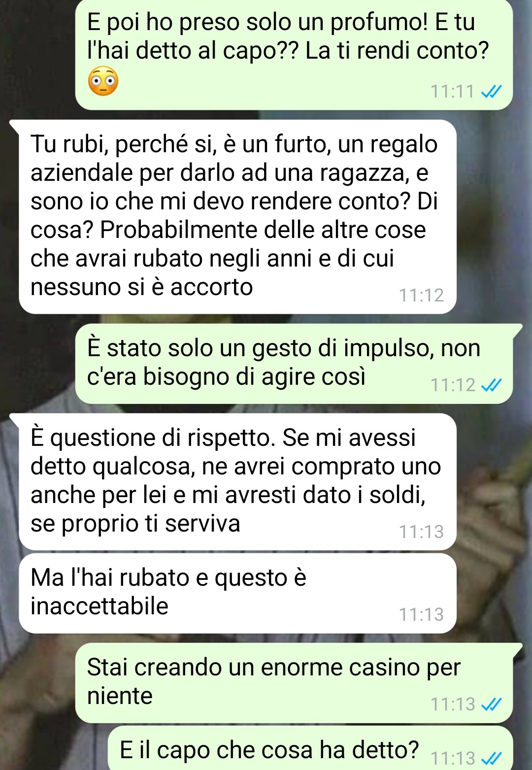Tap 11:13 timestamp under 'se proprio ti serviva'
This screenshot has width=532, height=770.
tap(422, 532)
